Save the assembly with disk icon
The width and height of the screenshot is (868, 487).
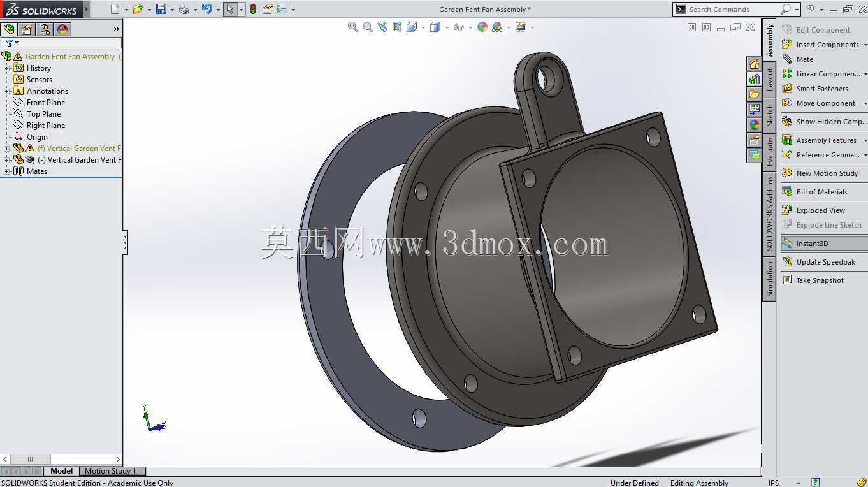coord(161,9)
